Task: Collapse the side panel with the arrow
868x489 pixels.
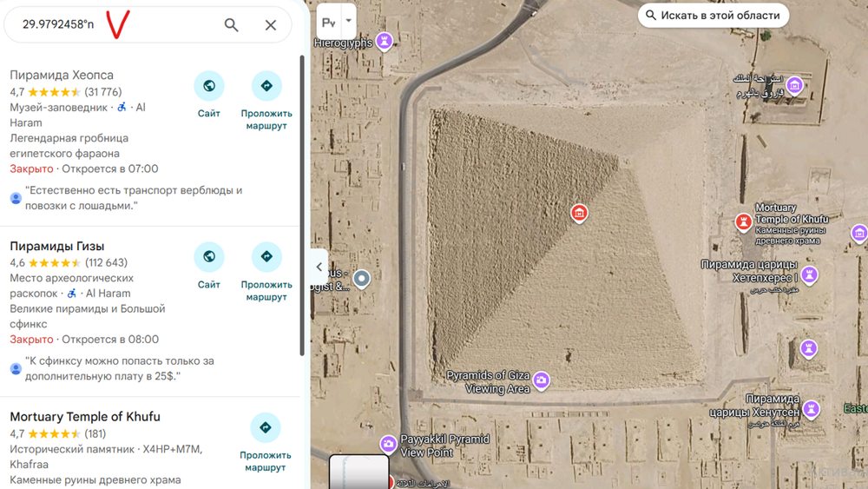Action: pos(319,267)
